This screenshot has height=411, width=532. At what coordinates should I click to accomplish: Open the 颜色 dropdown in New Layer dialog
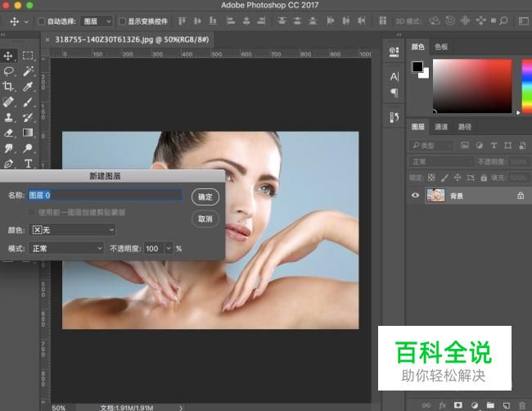[x=72, y=231]
